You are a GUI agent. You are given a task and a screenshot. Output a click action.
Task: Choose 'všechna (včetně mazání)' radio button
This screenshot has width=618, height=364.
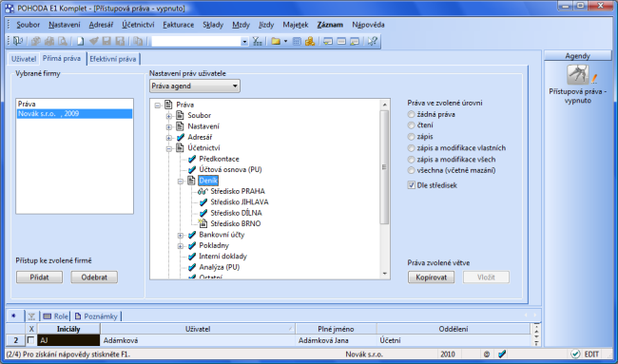[x=411, y=170]
